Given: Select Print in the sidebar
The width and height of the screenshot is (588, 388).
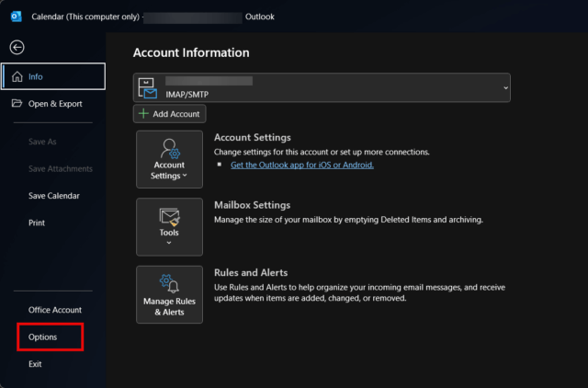Looking at the screenshot, I should pyautogui.click(x=37, y=223).
